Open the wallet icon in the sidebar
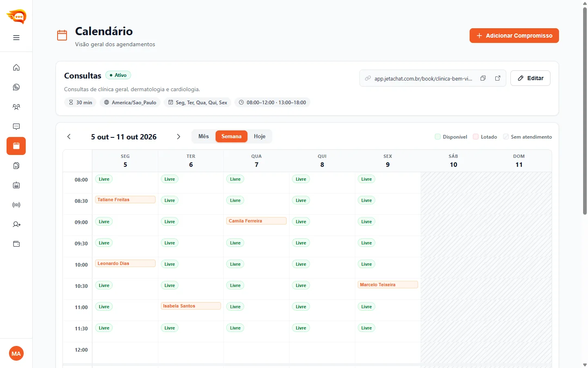588x368 pixels. [16, 244]
